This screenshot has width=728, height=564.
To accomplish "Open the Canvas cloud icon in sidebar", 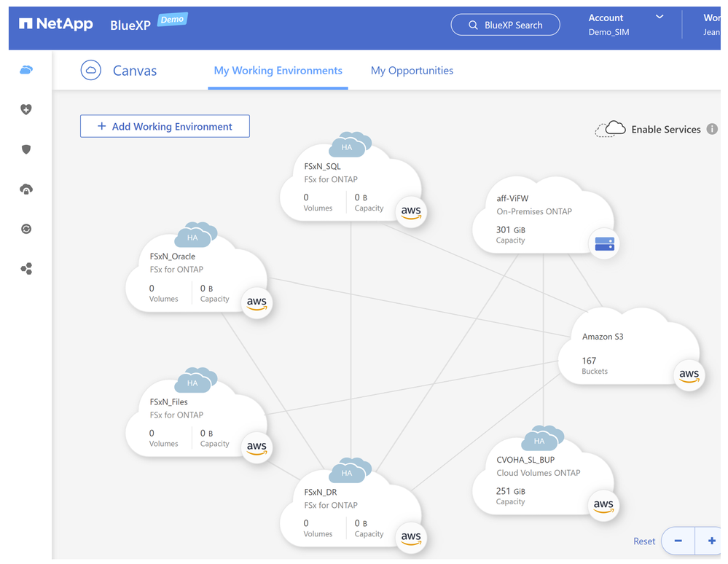I will click(26, 70).
